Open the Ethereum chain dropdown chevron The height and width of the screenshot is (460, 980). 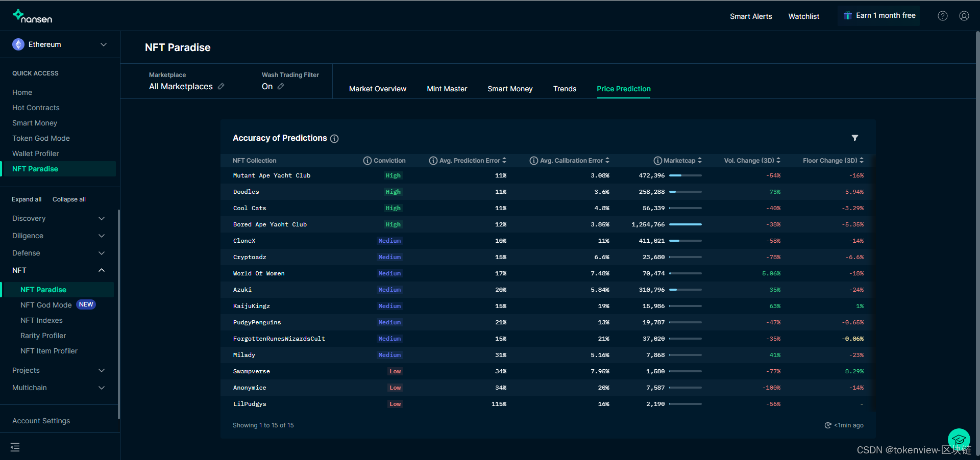[x=104, y=44]
